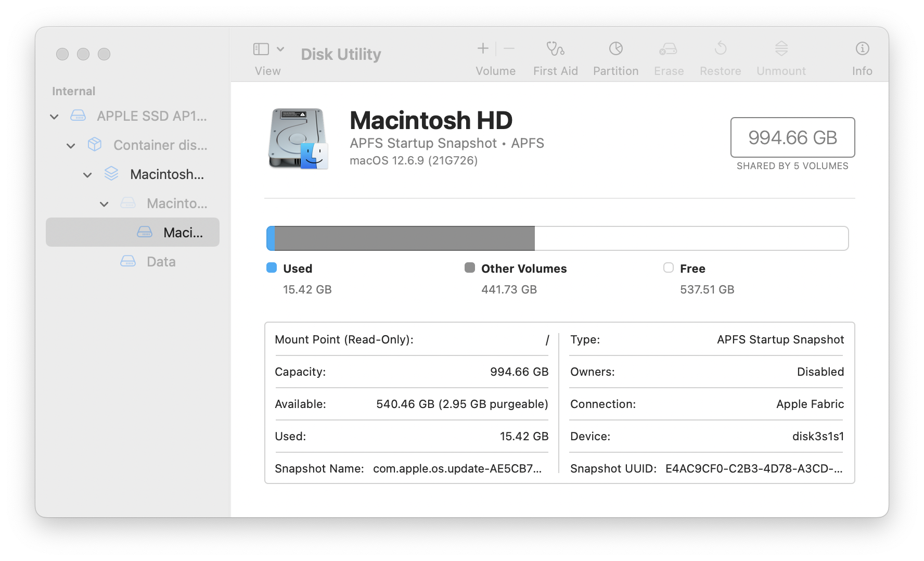Click the Container cube icon
This screenshot has width=924, height=561.
(x=95, y=144)
